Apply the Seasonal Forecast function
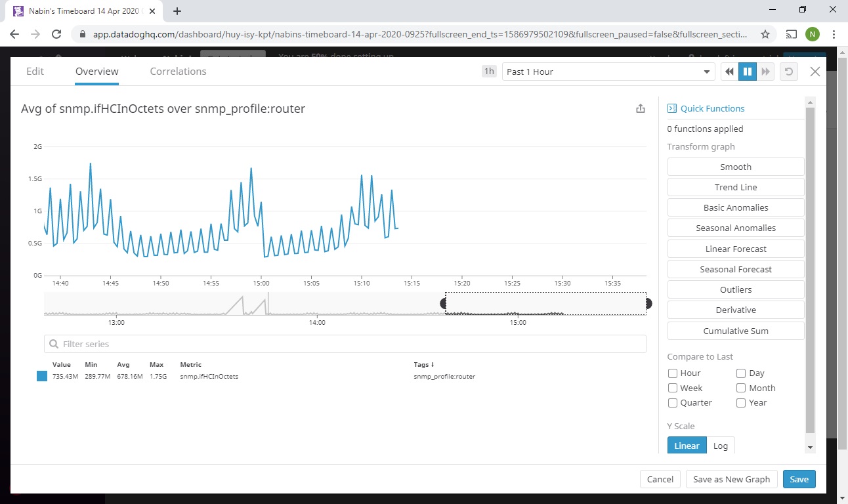 click(736, 269)
